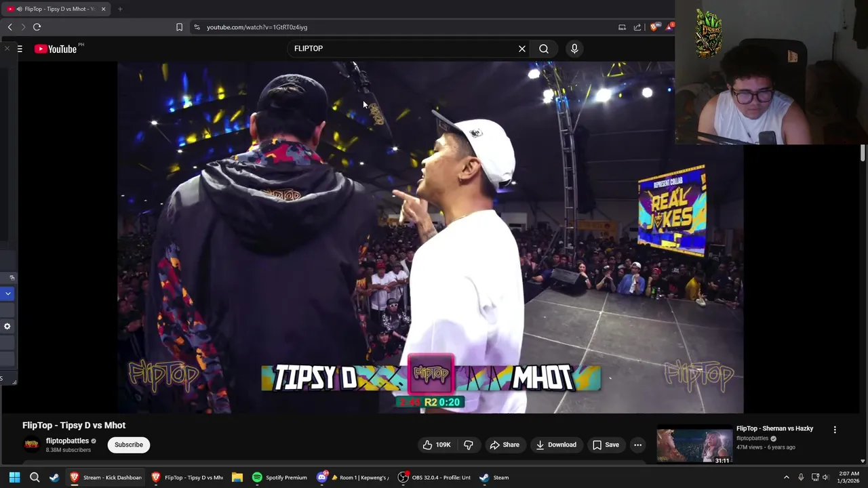Open Spotify Premium from taskbar
868x488 pixels.
(280, 477)
